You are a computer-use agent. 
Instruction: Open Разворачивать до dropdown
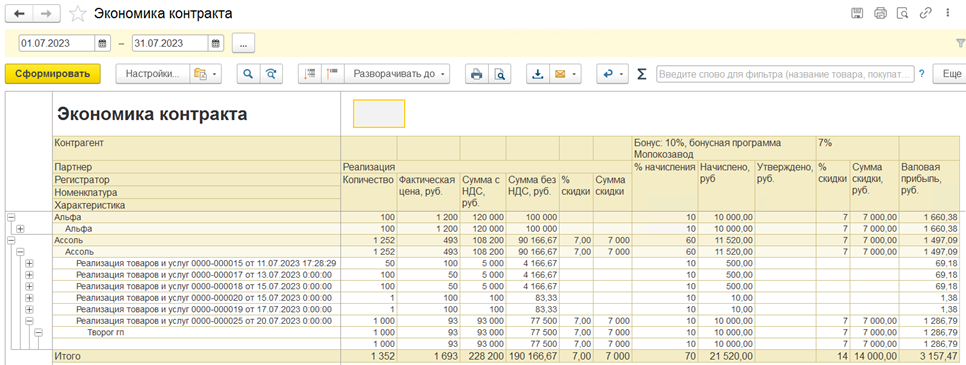click(397, 73)
